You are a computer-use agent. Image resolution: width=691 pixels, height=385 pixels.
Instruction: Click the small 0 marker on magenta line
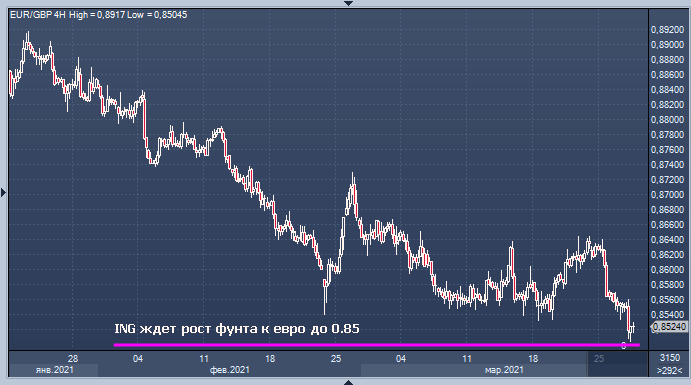point(624,346)
